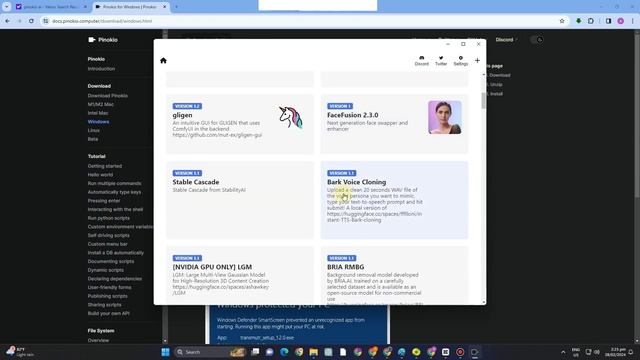Viewport: 640px width, 360px height.
Task: Open Overview under File System
Action: point(98,340)
